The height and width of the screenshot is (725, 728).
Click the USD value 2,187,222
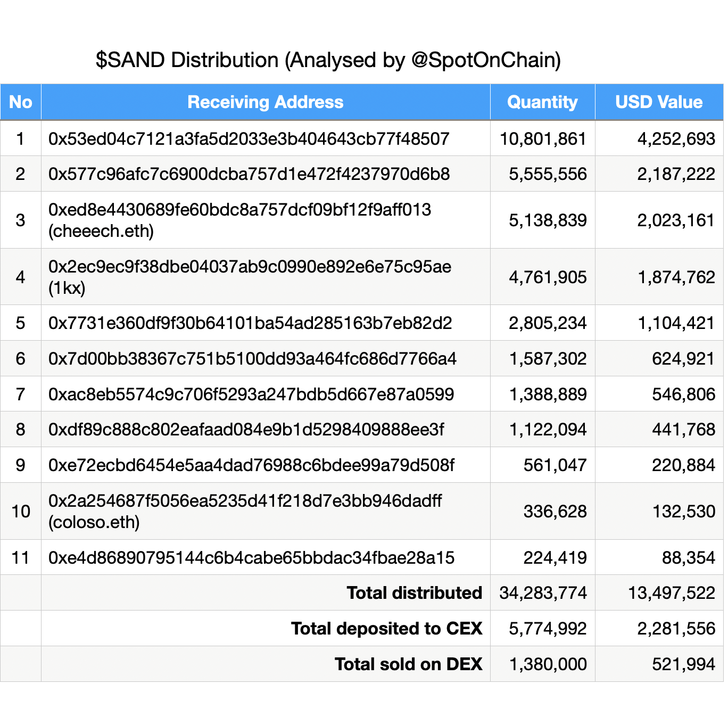tap(676, 174)
